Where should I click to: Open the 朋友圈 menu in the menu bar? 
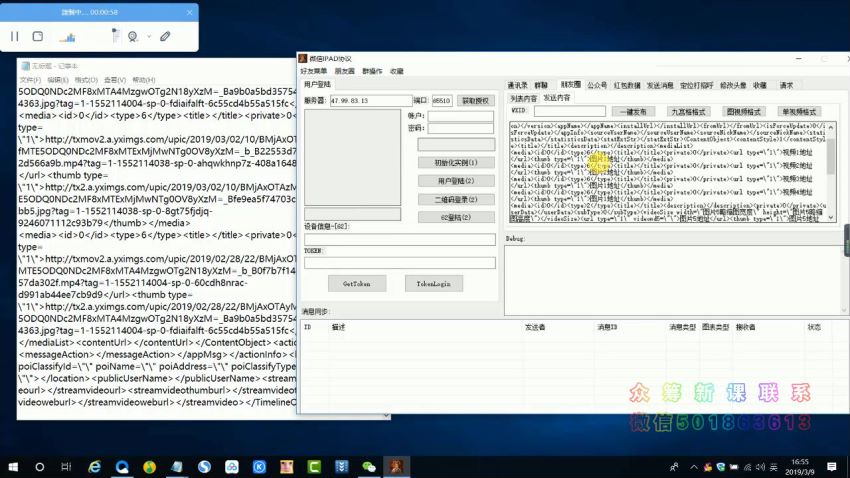(x=344, y=71)
